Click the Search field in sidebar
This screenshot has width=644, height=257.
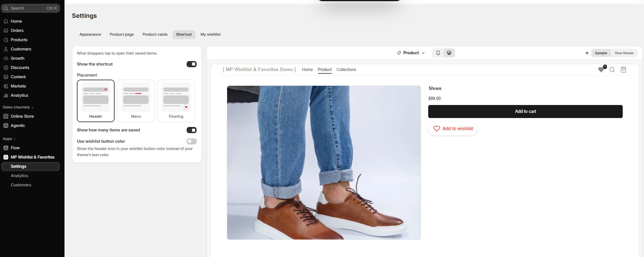click(31, 8)
